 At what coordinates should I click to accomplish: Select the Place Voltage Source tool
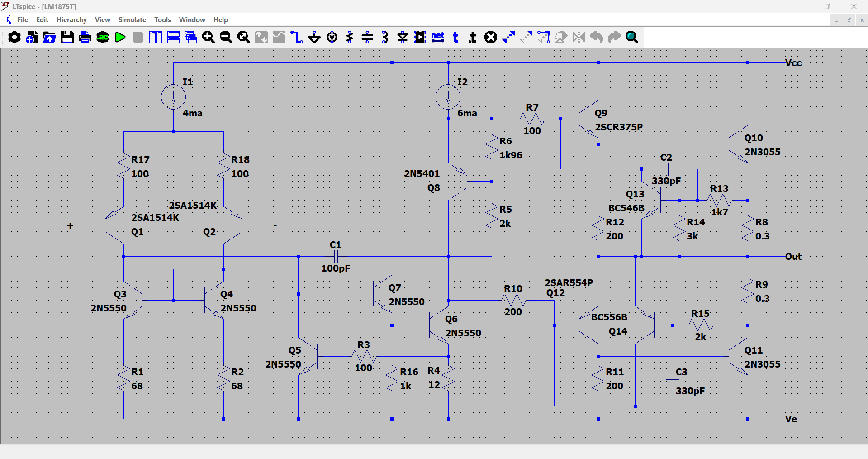pos(332,37)
